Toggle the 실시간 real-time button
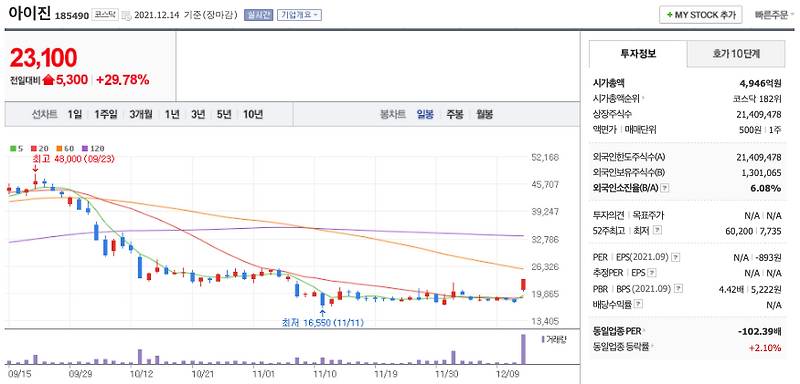800x384 pixels. 258,15
